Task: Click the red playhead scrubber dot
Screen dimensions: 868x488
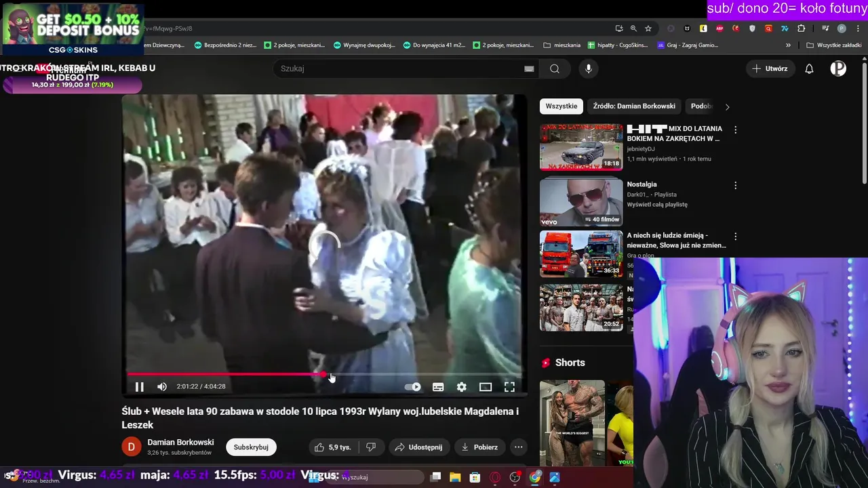Action: tap(323, 373)
